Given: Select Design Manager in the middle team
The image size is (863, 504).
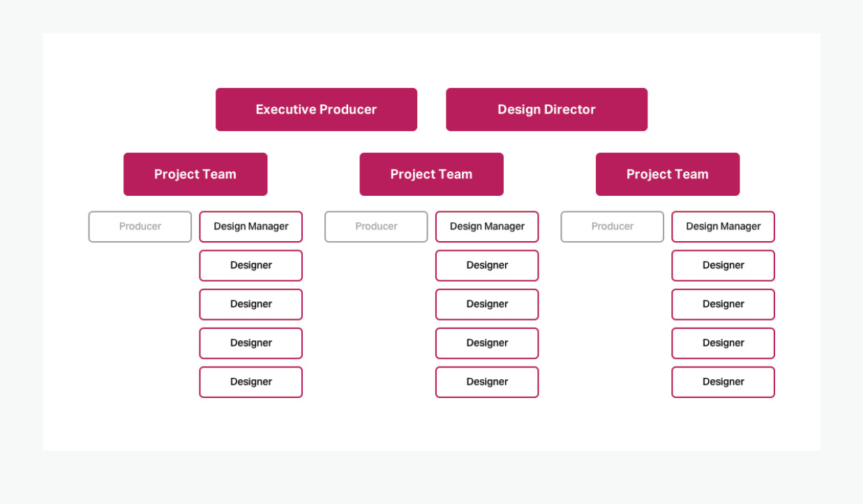Looking at the screenshot, I should click(x=487, y=227).
